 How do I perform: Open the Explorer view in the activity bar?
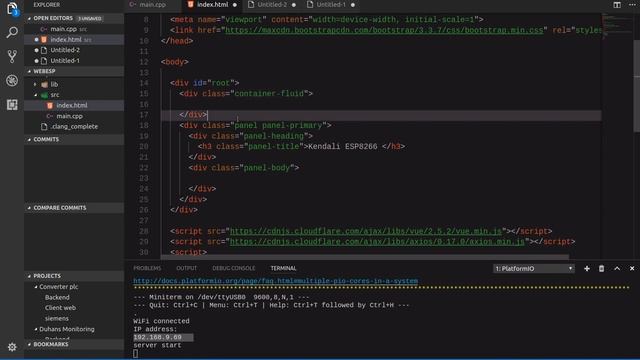tap(12, 9)
